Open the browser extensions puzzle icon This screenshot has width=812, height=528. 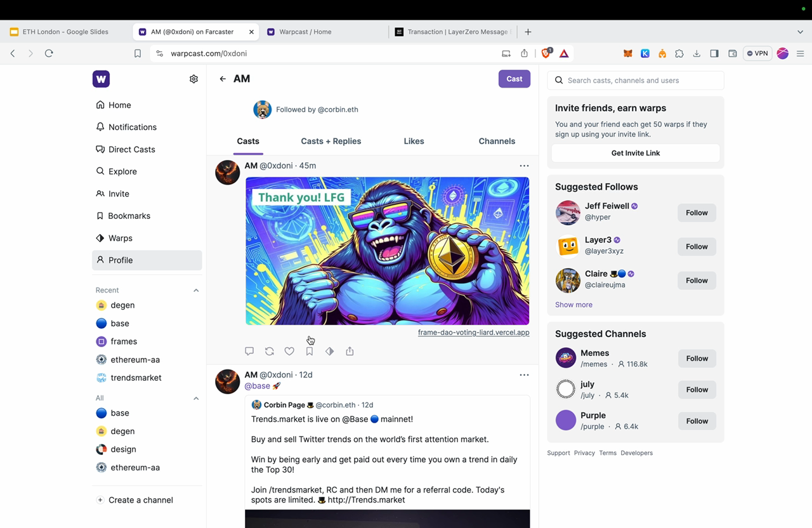679,53
